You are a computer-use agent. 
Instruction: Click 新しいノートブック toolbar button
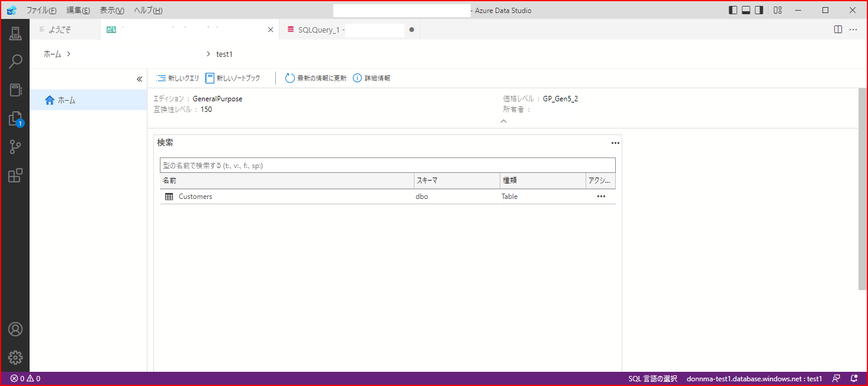[233, 78]
